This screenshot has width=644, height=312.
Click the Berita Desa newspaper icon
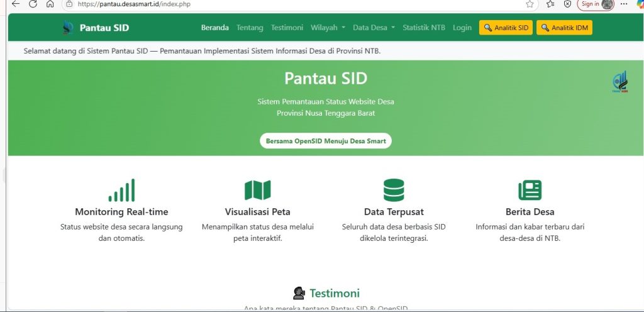(x=530, y=190)
